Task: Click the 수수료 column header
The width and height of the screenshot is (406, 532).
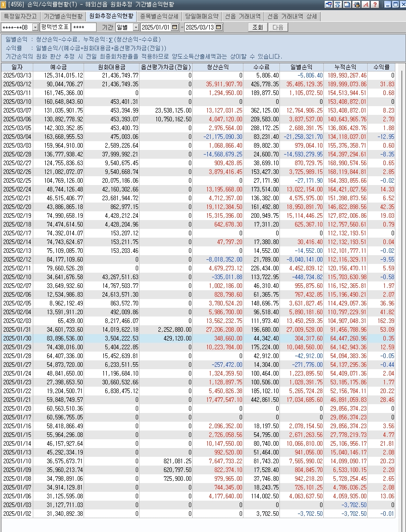Action: pyautogui.click(x=261, y=67)
